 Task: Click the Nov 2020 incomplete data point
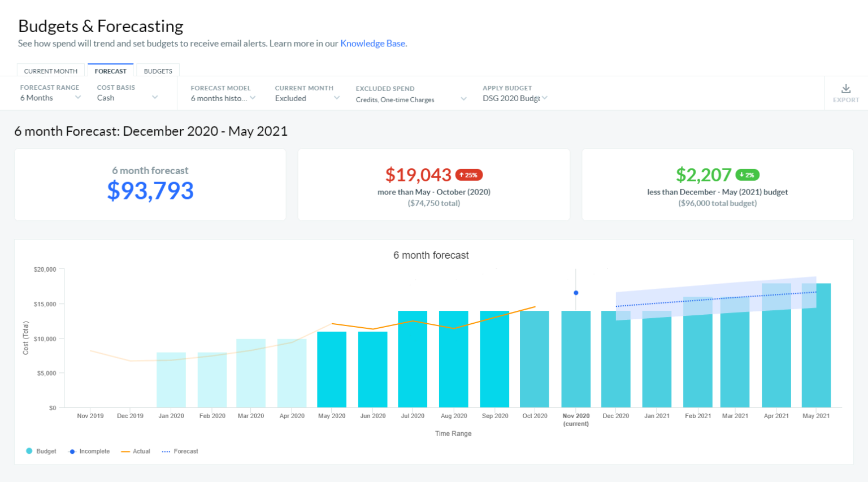pos(575,293)
